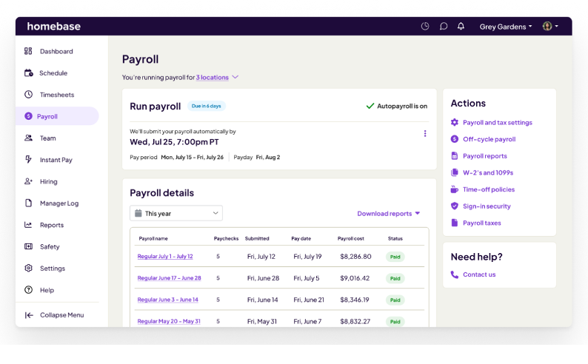Click the Team people icon

click(28, 138)
